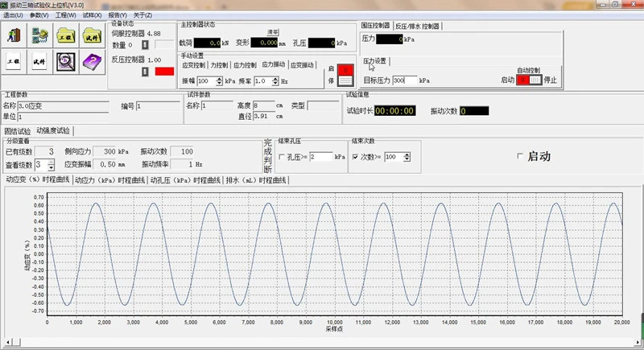Show the 动应变(%)时程曲线 tab
This screenshot has width=644, height=350.
tap(37, 179)
